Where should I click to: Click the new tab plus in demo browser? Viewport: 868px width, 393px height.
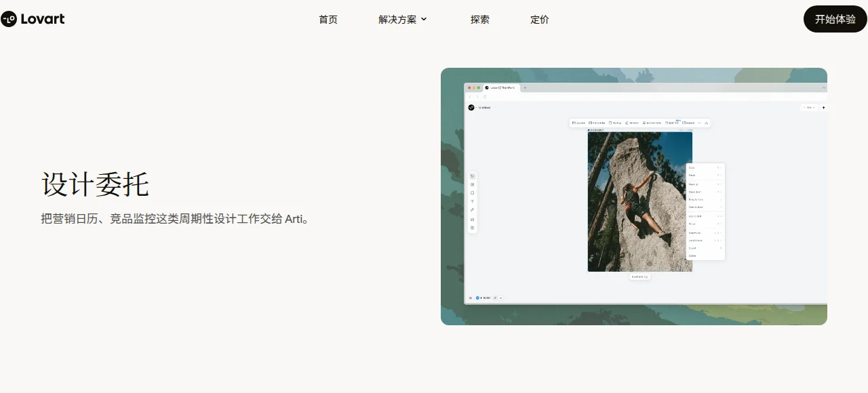pyautogui.click(x=524, y=87)
